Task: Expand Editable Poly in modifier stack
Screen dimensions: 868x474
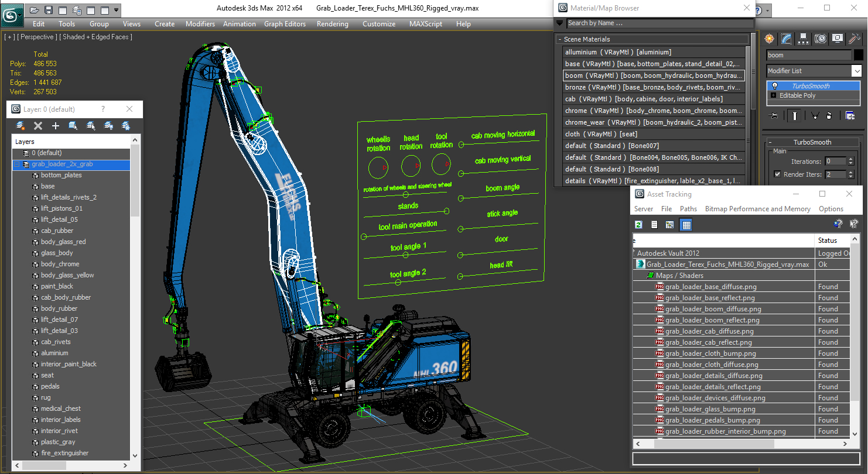Action: (774, 95)
